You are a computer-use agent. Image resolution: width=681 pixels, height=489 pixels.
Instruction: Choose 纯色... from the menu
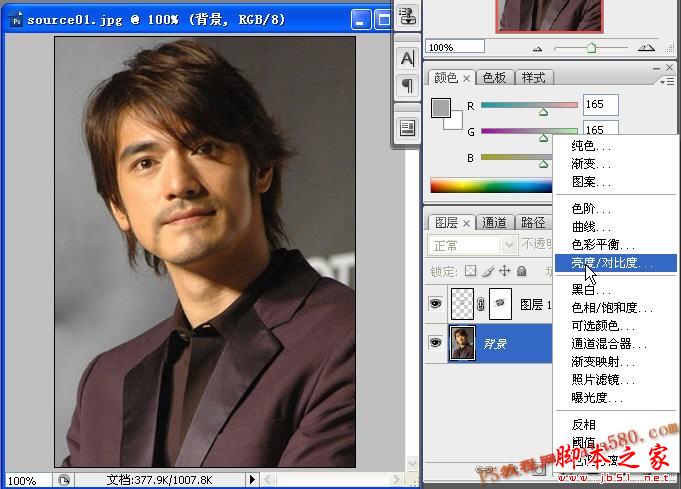point(615,146)
